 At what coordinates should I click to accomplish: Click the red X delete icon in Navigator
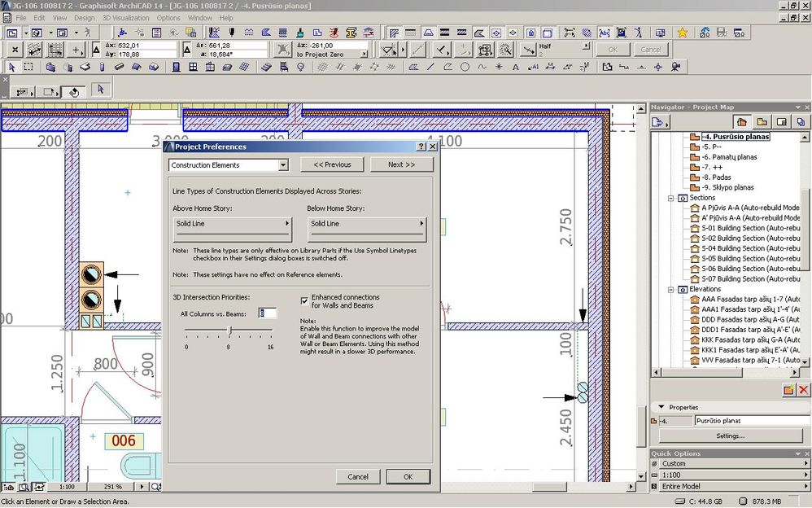tap(802, 390)
